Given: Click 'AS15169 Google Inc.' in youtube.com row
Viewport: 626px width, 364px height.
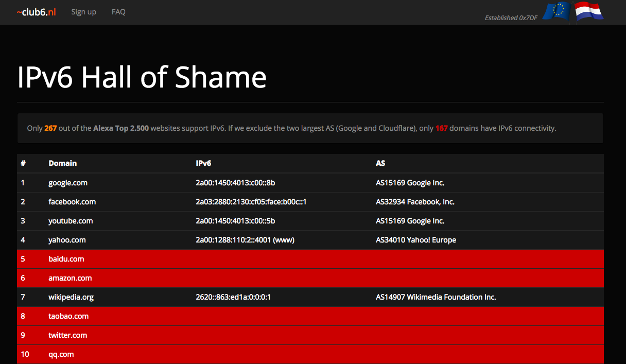Looking at the screenshot, I should point(410,221).
